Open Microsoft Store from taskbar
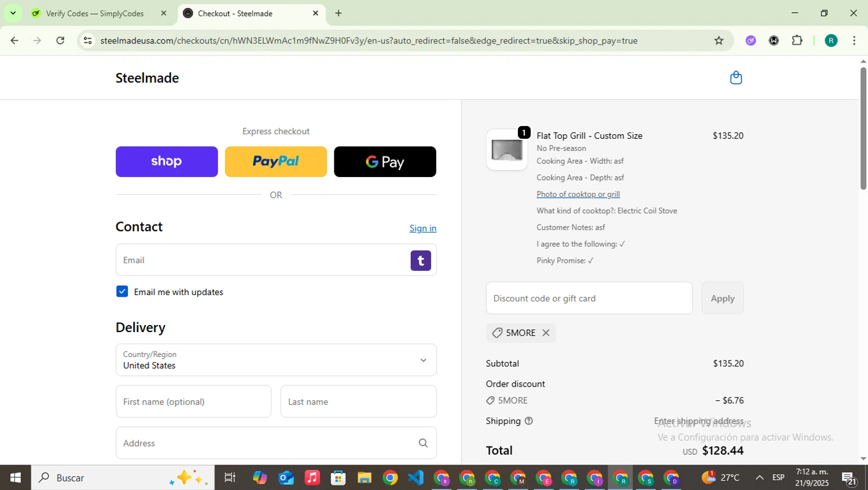This screenshot has height=490, width=868. click(338, 478)
